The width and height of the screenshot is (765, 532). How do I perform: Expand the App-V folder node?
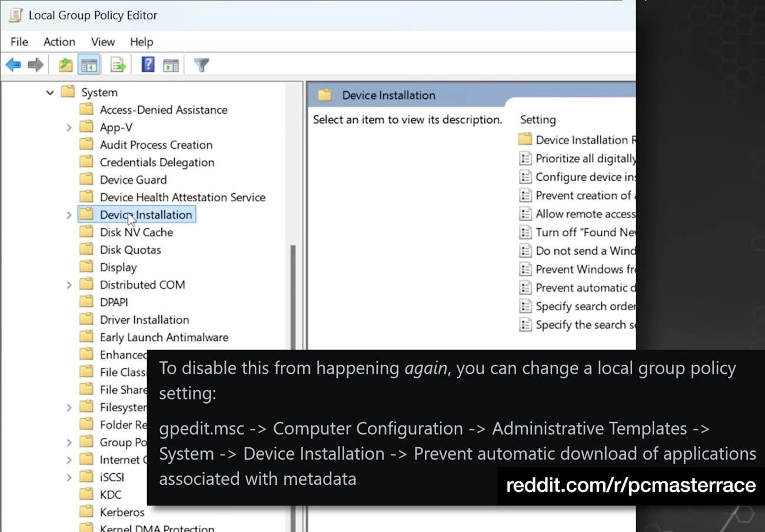69,127
